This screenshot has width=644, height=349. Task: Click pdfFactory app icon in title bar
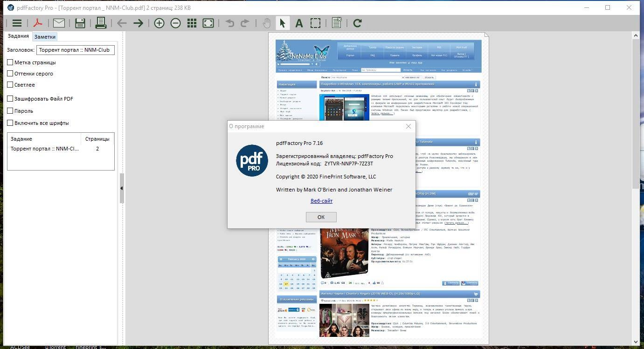(11, 7)
